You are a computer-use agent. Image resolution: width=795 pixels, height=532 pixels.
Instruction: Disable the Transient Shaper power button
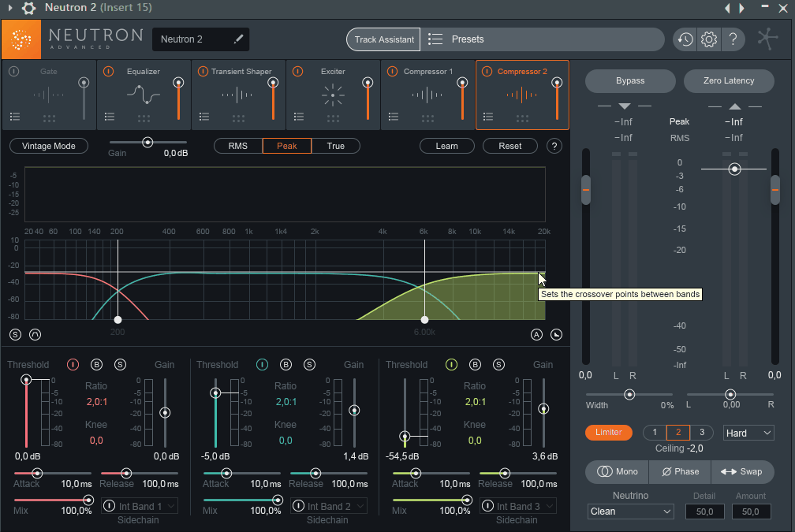203,72
